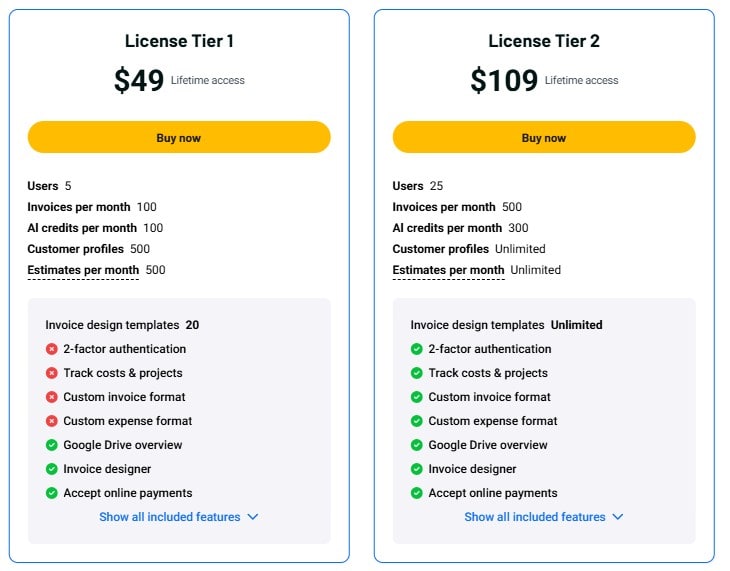The width and height of the screenshot is (730, 571).
Task: Click Tier 2 green check beside 2-factor authentication
Action: coord(417,349)
